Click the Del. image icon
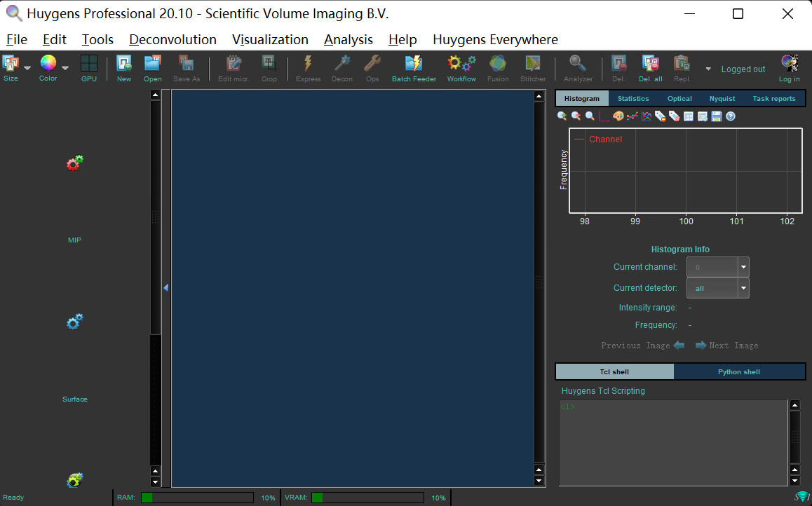Image resolution: width=812 pixels, height=506 pixels. pos(619,63)
